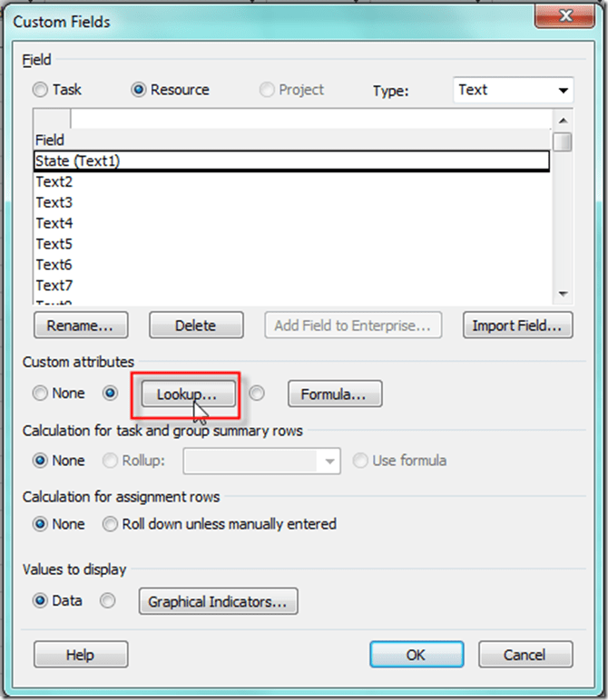Screen dimensions: 608x700
Task: Select None under Custom attributes
Action: [x=41, y=394]
